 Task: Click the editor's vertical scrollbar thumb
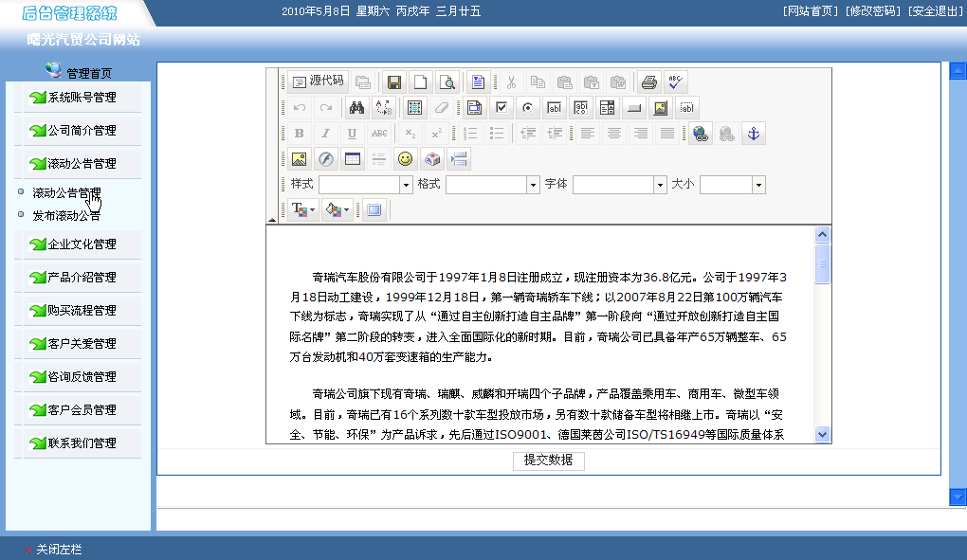pyautogui.click(x=822, y=263)
